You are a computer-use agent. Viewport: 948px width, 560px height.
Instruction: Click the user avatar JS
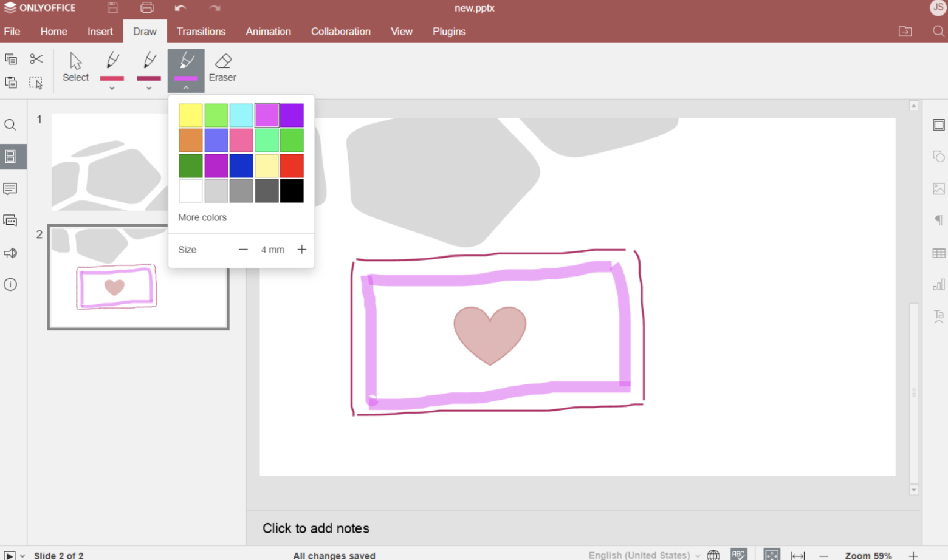pos(938,7)
